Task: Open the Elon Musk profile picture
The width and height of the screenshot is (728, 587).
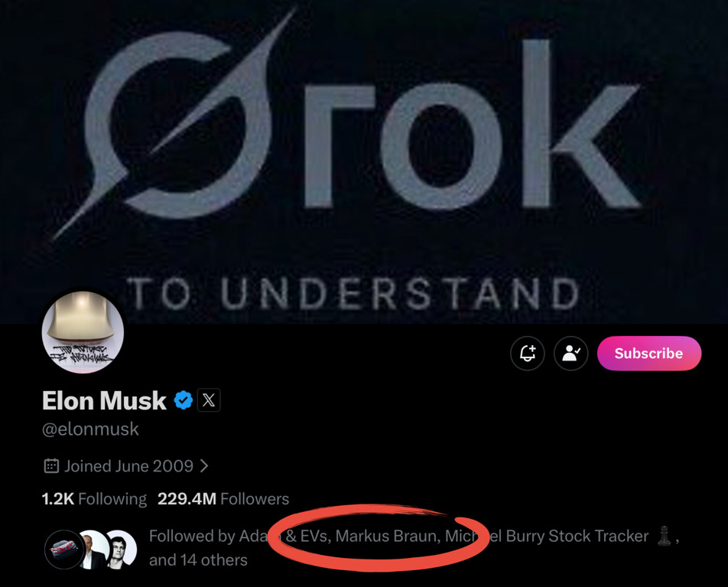Action: 83,331
